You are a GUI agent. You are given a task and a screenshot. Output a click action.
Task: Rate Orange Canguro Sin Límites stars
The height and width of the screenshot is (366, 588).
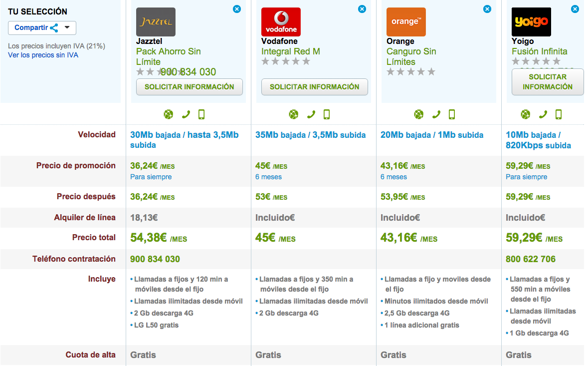click(x=411, y=72)
